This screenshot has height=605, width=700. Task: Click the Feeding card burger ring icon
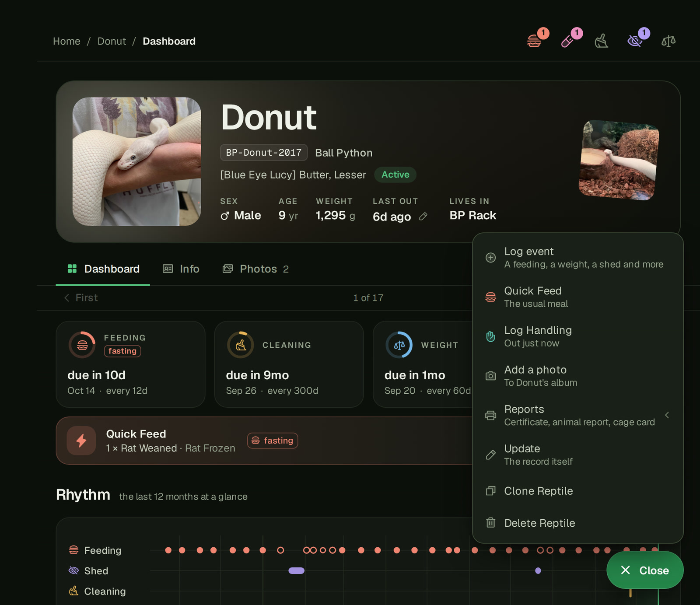click(82, 345)
